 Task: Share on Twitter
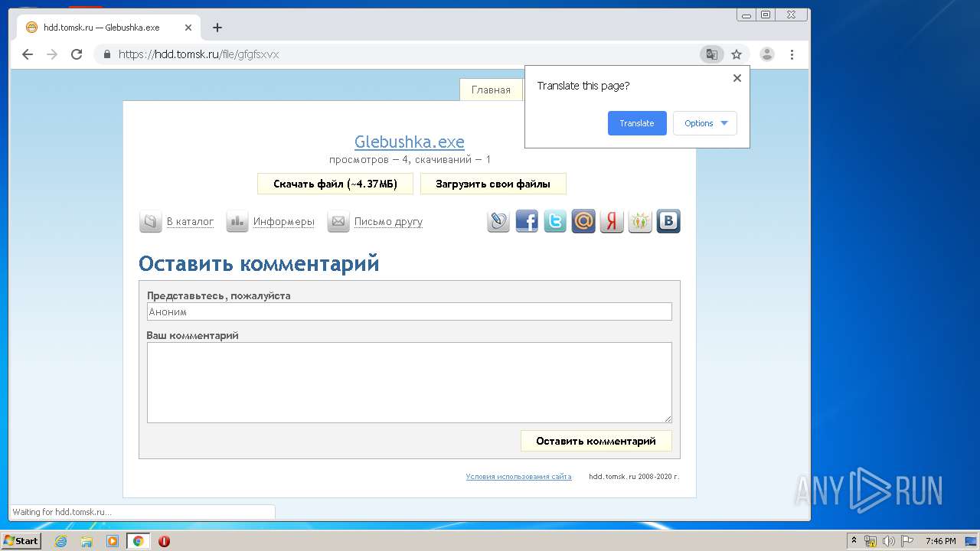[x=555, y=221]
